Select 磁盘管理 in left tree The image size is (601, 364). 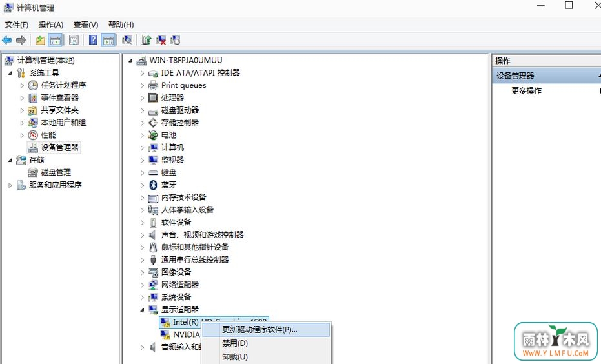pyautogui.click(x=56, y=172)
